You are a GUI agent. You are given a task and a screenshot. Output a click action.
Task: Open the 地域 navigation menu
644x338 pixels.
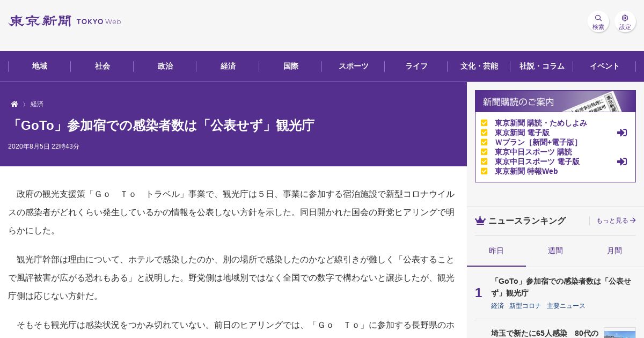point(40,66)
